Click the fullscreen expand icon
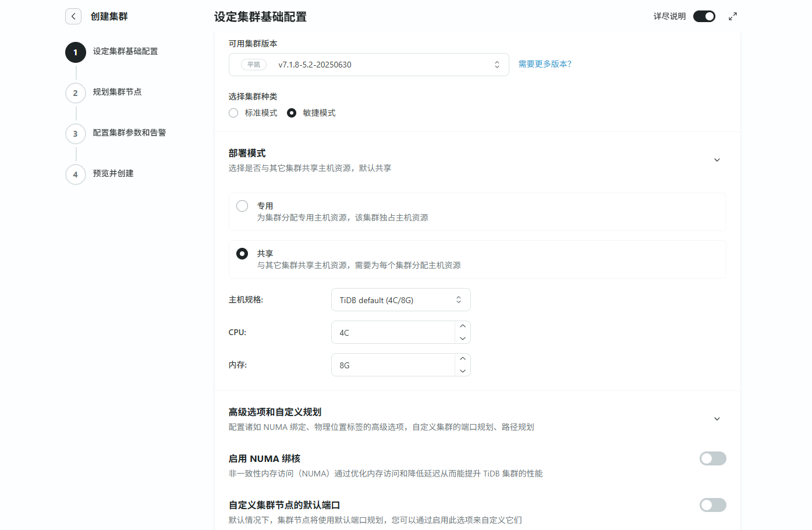The width and height of the screenshot is (812, 530). point(733,16)
